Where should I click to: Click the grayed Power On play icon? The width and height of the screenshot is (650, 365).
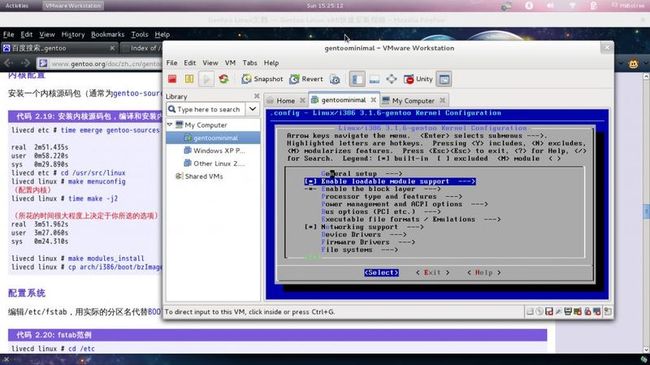click(x=206, y=79)
